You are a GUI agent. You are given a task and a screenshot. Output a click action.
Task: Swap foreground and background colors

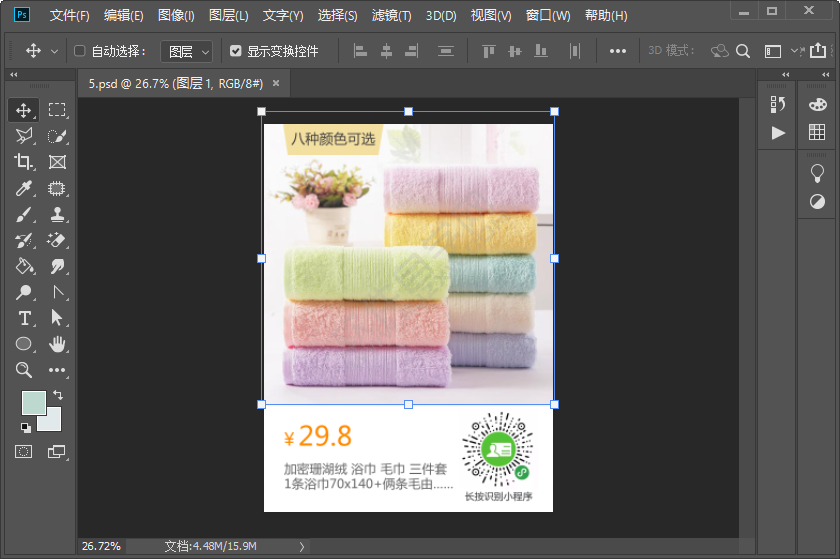point(58,396)
